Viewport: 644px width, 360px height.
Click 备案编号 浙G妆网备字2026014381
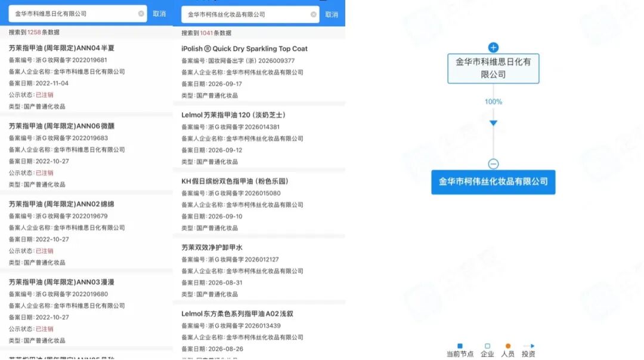pyautogui.click(x=230, y=127)
